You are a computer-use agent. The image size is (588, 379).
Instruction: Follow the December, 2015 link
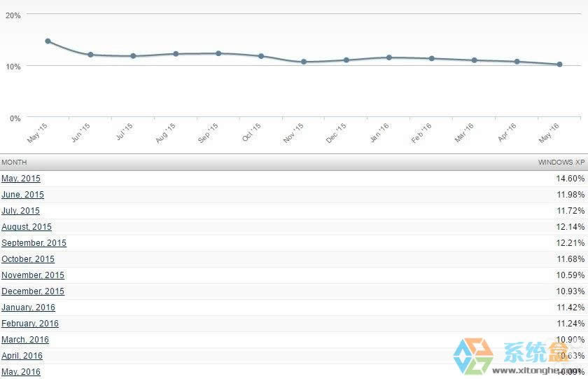[x=33, y=291]
